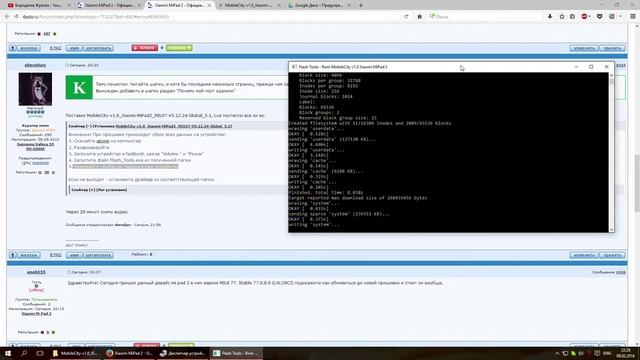The image size is (640, 360).
Task: Open the архив download link in step 1
Action: 102,141
